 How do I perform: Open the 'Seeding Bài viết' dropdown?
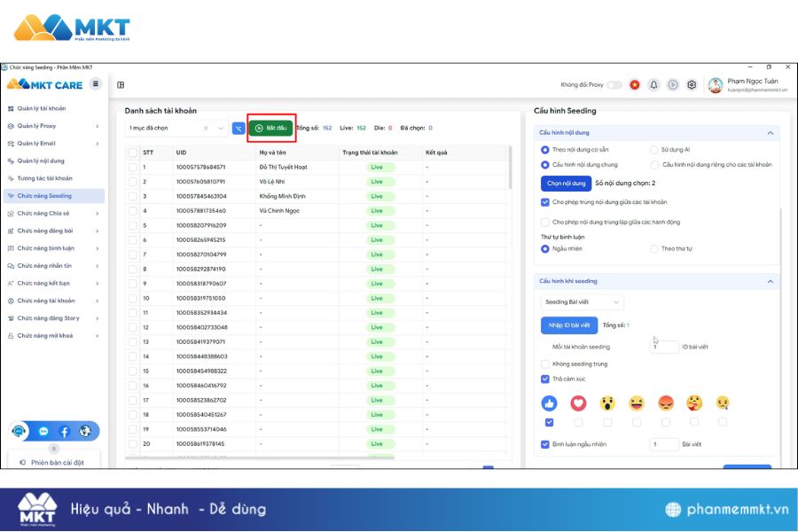point(583,302)
